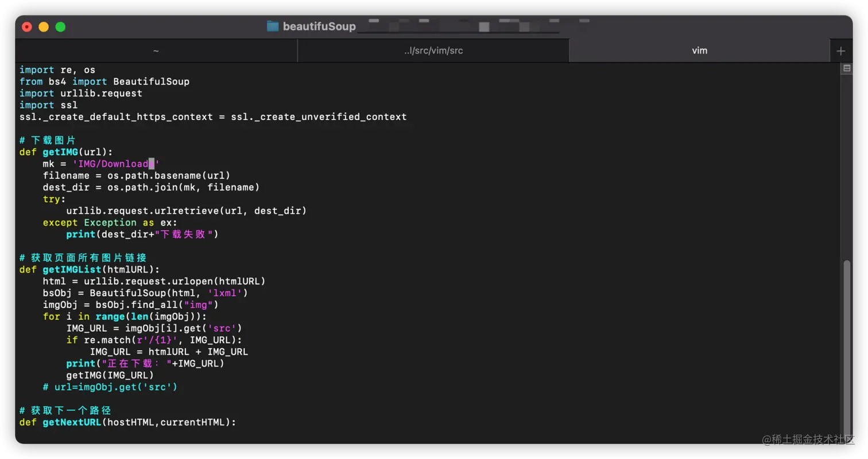Click the "IMG_URL = imgObj[i].get('src')" line
The image size is (868, 459).
(x=154, y=328)
